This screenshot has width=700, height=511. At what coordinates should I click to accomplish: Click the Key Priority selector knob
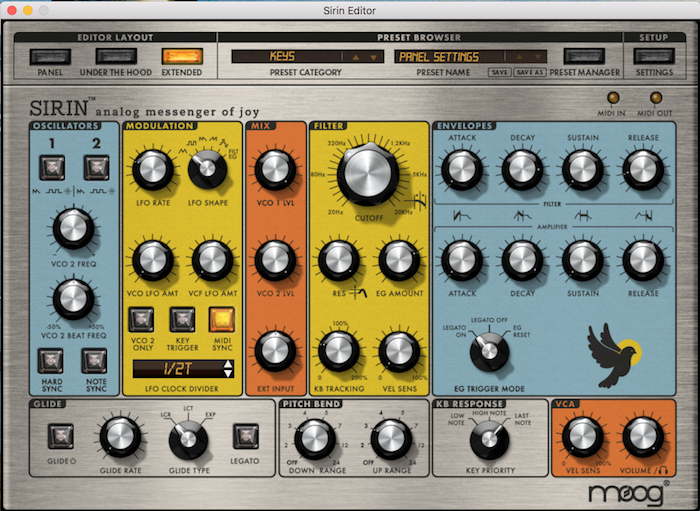pos(489,440)
